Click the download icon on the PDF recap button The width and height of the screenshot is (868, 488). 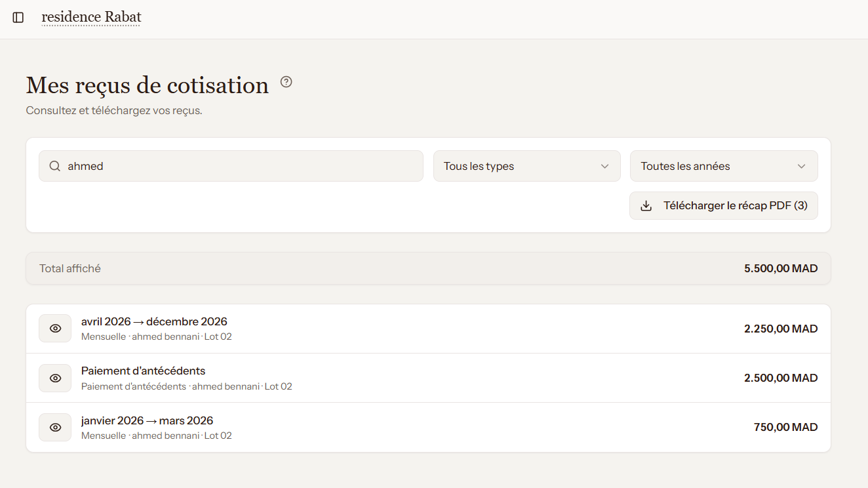pos(646,206)
